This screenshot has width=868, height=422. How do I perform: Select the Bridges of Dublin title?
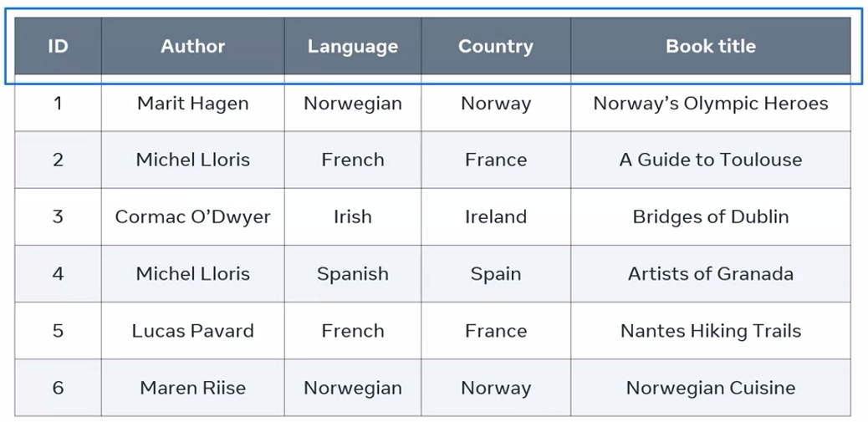click(x=711, y=216)
